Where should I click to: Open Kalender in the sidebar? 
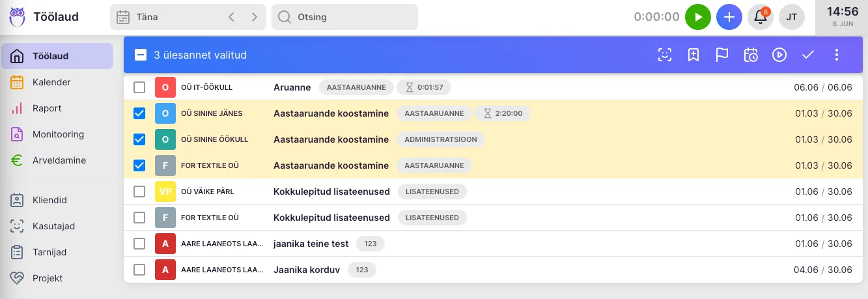[x=51, y=82]
